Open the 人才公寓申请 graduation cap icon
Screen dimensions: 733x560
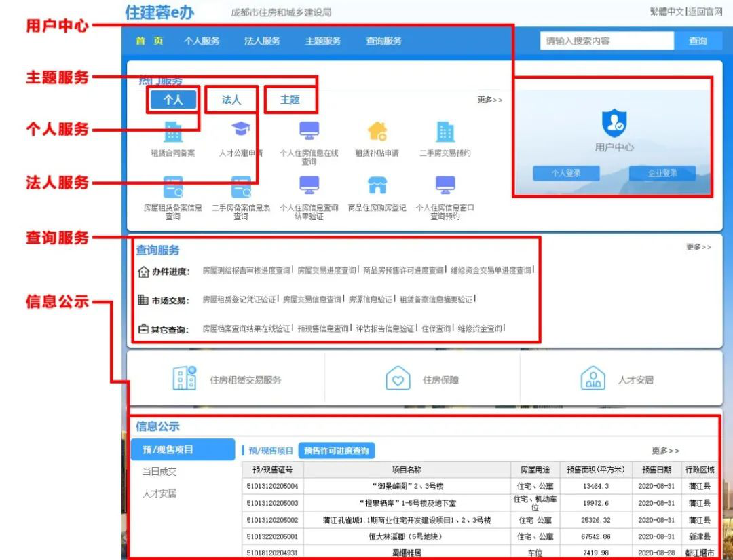[241, 128]
